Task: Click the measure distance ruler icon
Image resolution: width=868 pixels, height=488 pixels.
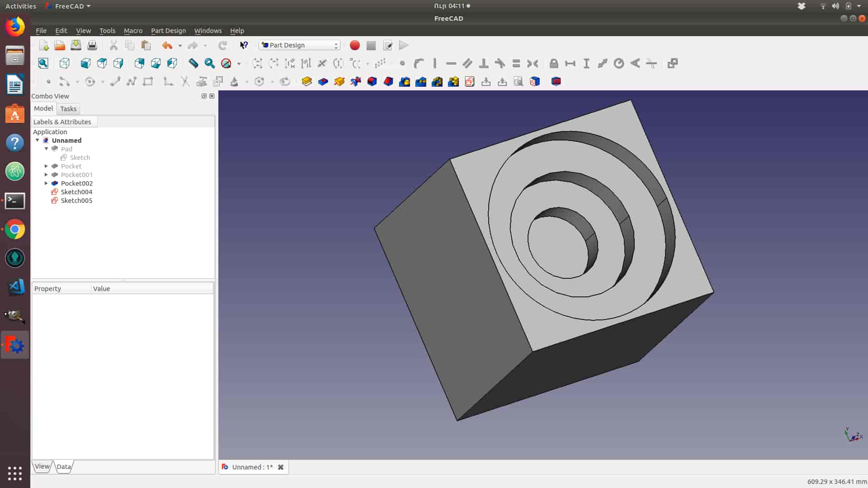Action: point(193,63)
